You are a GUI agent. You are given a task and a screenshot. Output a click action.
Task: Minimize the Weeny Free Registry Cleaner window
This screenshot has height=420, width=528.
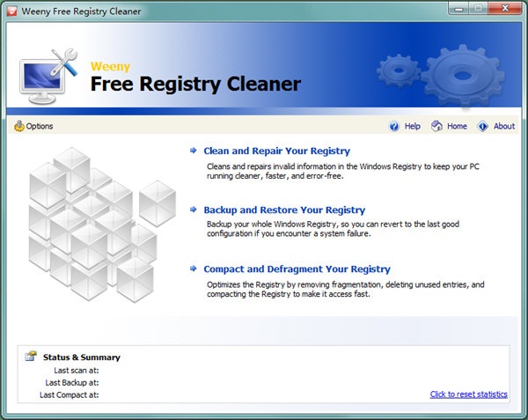[458, 9]
